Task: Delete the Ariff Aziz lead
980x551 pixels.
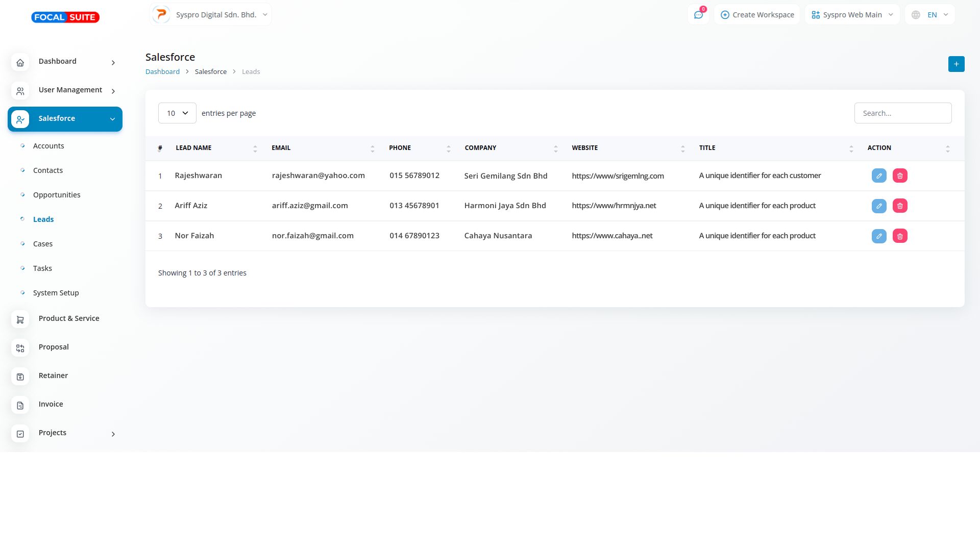Action: 900,206
